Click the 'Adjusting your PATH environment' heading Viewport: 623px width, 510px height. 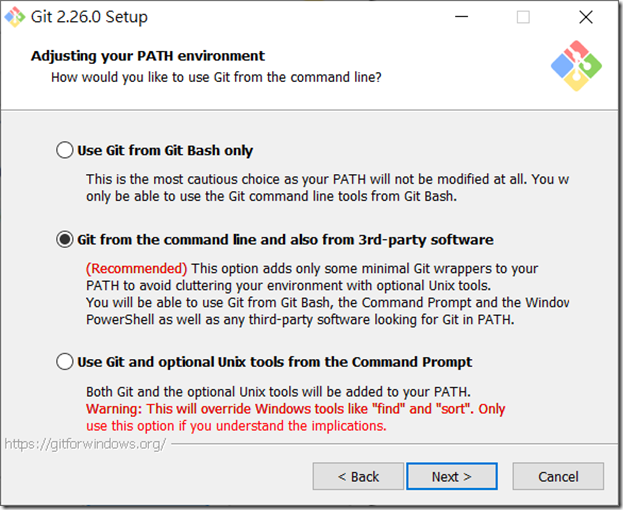[x=148, y=56]
